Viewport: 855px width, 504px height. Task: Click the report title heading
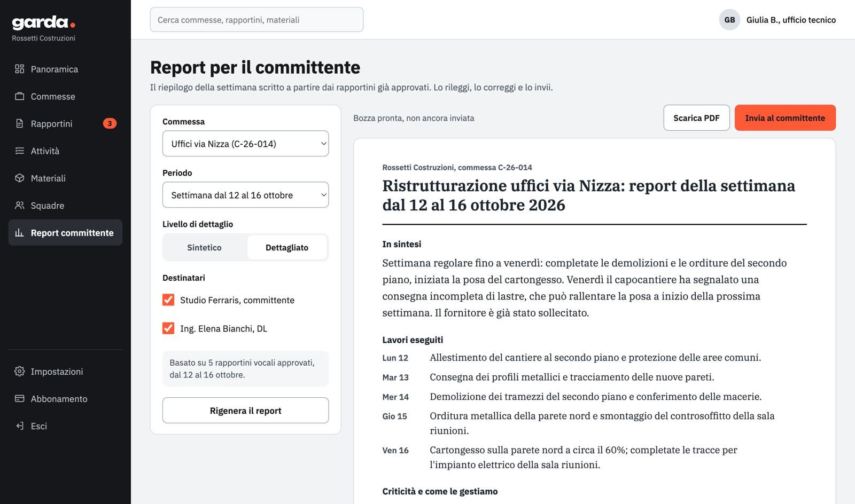point(589,195)
